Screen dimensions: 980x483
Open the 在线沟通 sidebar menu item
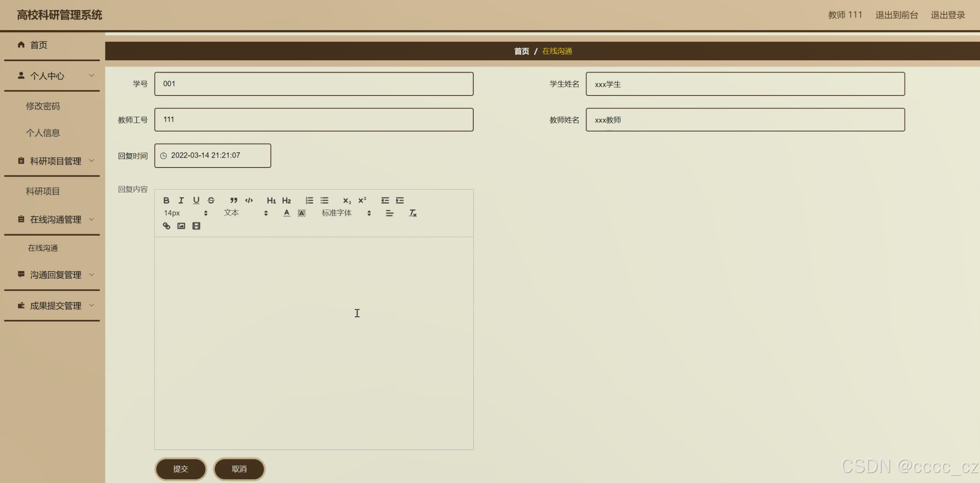(43, 248)
